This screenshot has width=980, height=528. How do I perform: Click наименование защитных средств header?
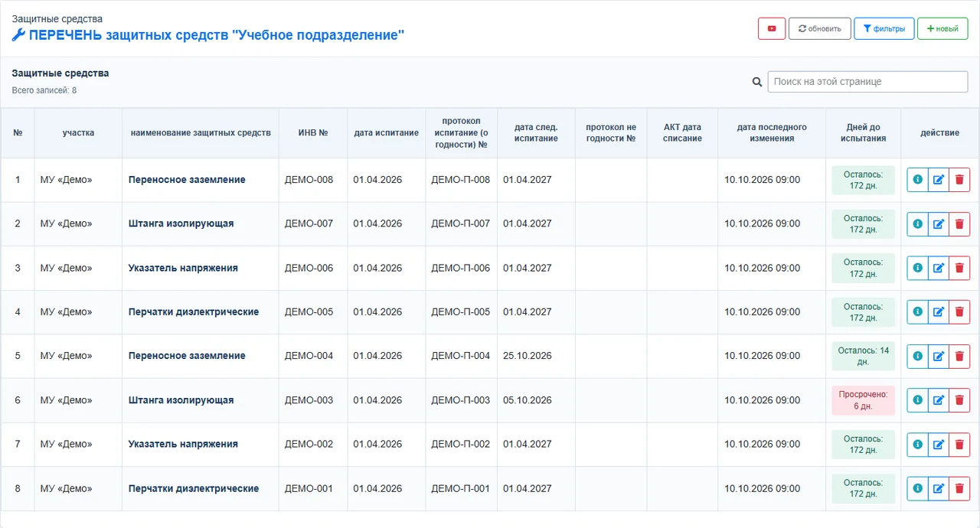tap(201, 133)
